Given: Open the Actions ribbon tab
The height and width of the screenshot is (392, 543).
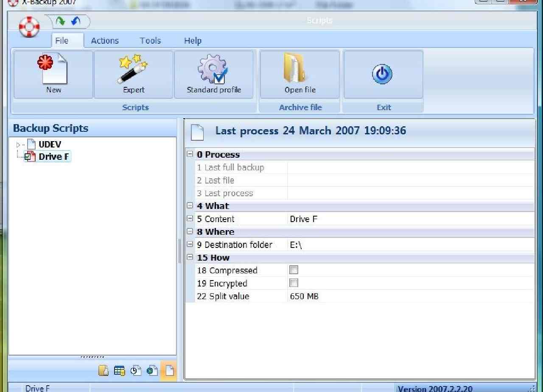Looking at the screenshot, I should tap(105, 41).
